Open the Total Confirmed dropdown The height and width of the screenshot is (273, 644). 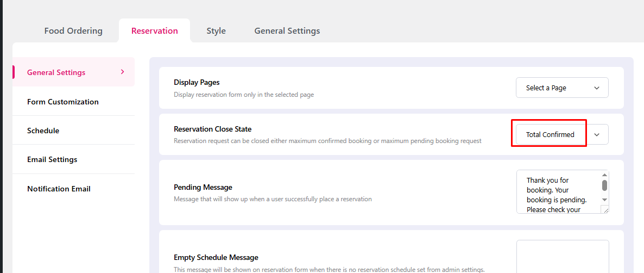562,134
